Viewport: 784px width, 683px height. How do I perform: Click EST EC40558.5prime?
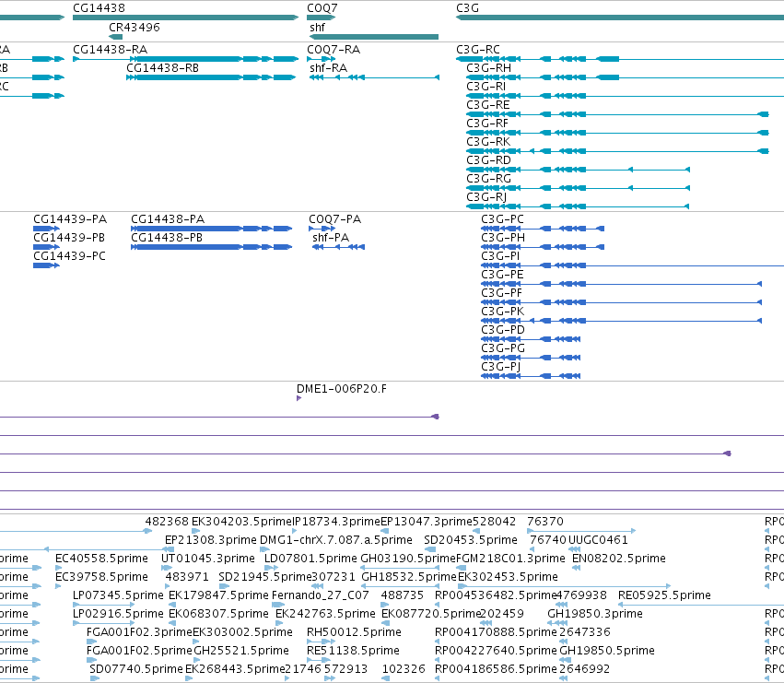[x=101, y=559]
